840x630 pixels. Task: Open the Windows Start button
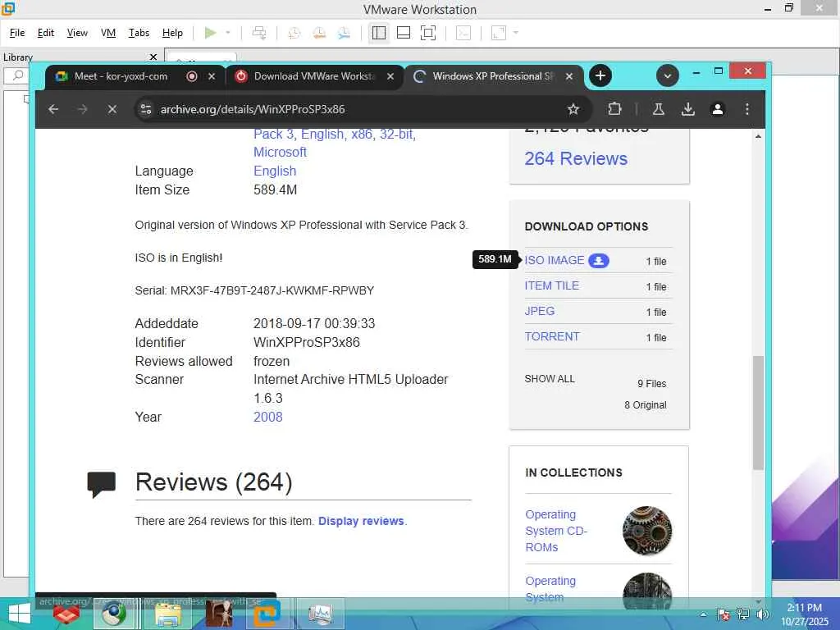click(20, 614)
